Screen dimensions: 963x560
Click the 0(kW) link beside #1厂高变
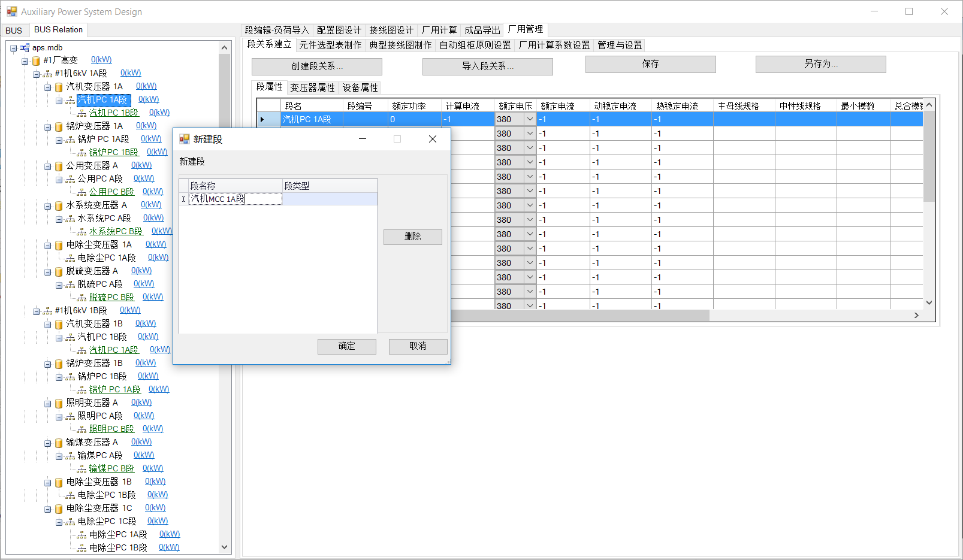click(101, 60)
